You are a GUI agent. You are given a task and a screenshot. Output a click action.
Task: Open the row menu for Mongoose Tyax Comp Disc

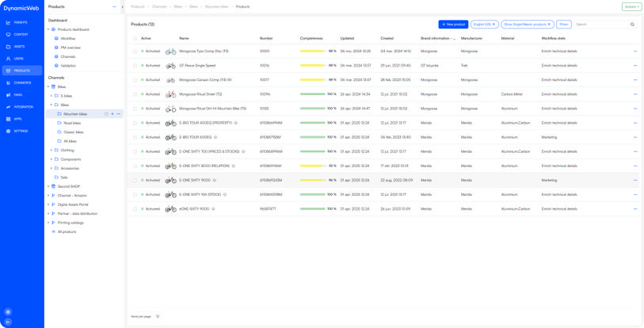click(x=634, y=51)
